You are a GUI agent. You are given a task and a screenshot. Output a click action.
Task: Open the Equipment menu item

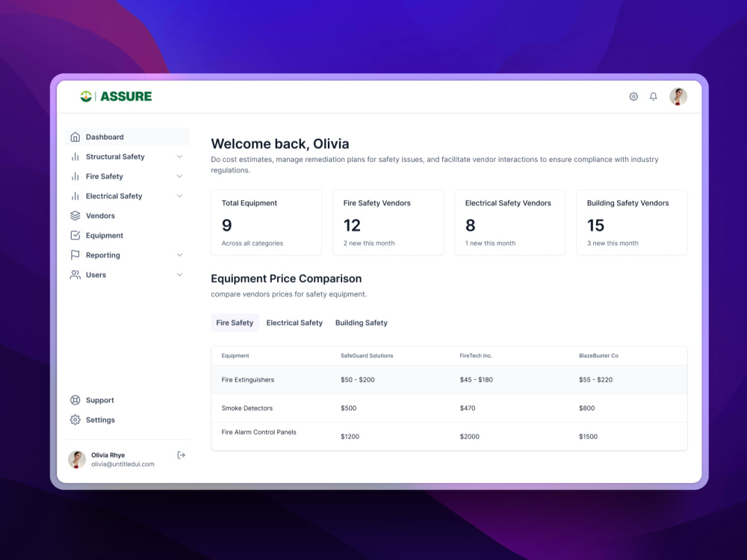click(127, 235)
